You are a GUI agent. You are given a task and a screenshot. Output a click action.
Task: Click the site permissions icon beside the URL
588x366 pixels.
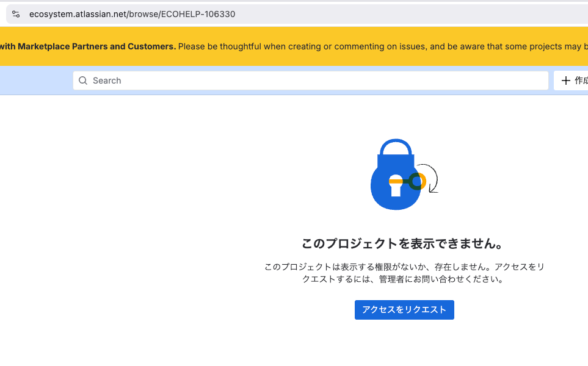pos(15,13)
